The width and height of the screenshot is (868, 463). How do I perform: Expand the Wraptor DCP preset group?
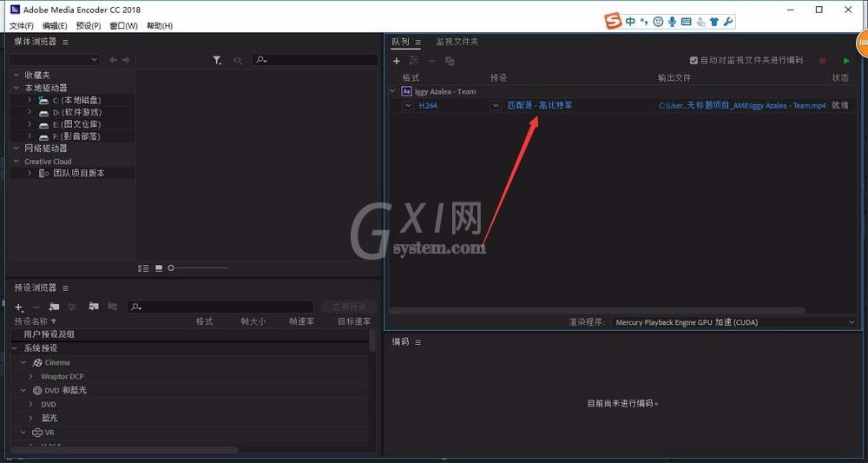coord(31,377)
